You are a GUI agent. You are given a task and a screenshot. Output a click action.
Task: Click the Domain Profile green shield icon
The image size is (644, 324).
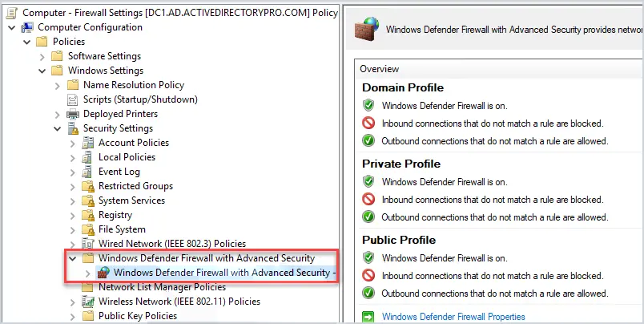[x=368, y=105]
